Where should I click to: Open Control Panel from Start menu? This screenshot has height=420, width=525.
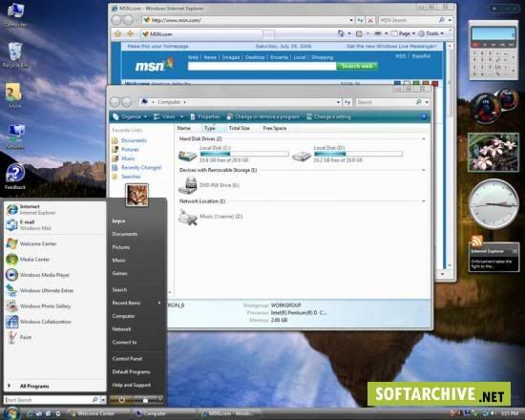tap(127, 359)
